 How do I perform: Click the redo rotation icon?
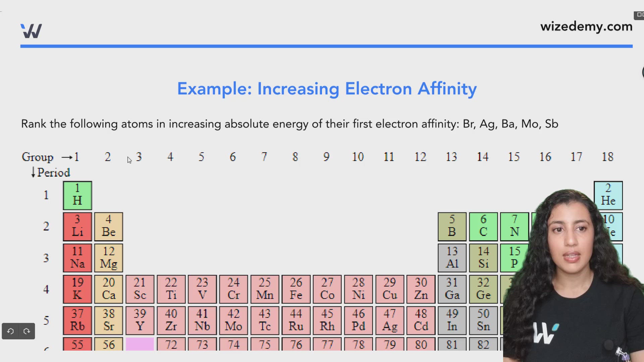[x=27, y=331]
